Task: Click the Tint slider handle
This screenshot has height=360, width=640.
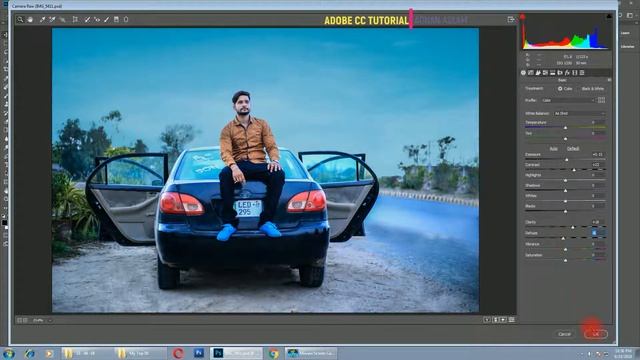Action: coord(565,139)
